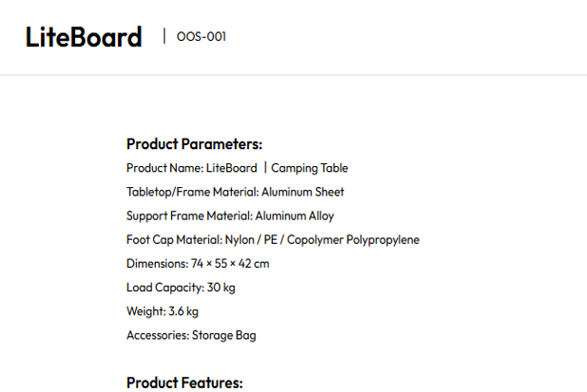Click the Weight label
Image resolution: width=587 pixels, height=392 pixels.
(x=145, y=310)
